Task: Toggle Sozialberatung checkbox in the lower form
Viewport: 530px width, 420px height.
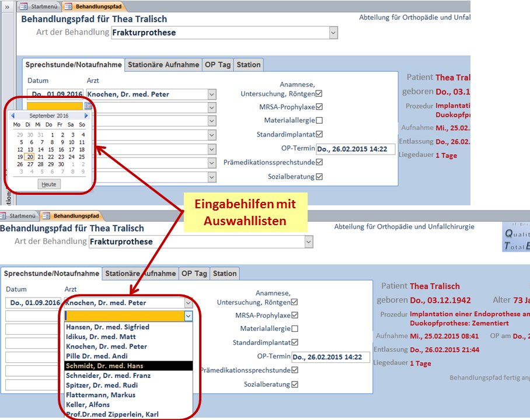Action: (x=295, y=384)
